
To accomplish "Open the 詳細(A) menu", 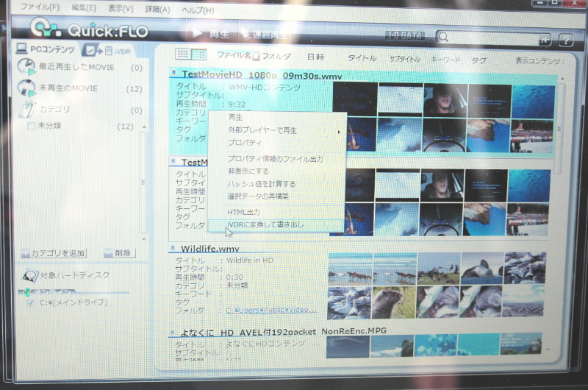I will point(157,10).
